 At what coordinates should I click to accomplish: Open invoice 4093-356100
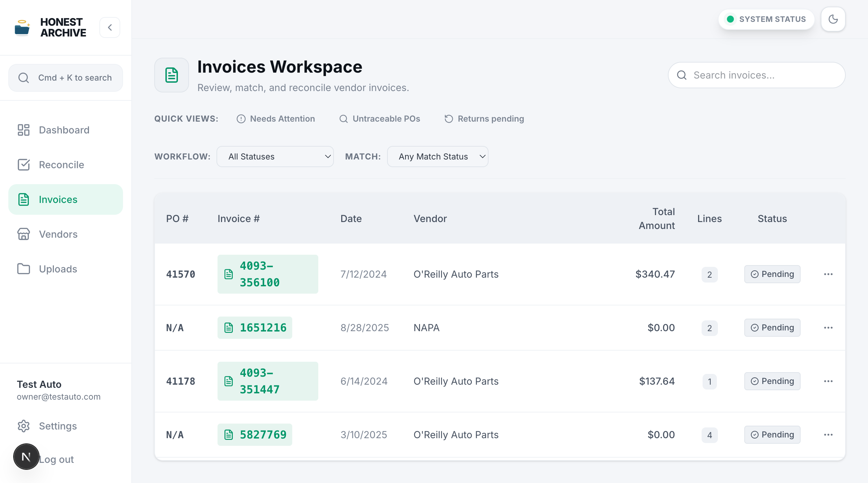[x=268, y=274]
